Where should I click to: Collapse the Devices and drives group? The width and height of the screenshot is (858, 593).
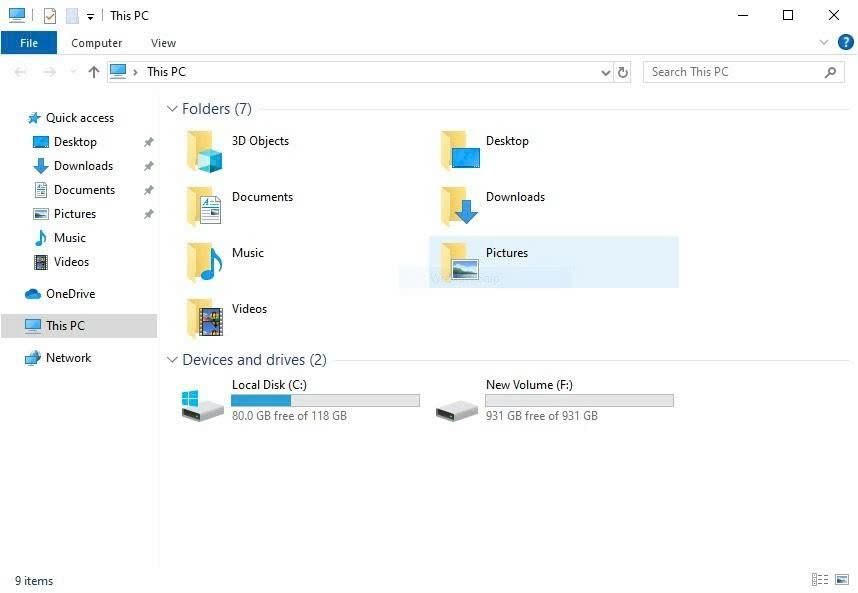[x=172, y=360]
